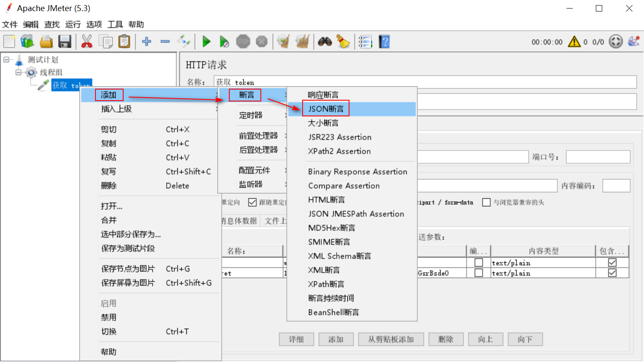Viewport: 644px width, 362px height.
Task: Select JSR223 Assertion in the submenu
Action: point(352,137)
